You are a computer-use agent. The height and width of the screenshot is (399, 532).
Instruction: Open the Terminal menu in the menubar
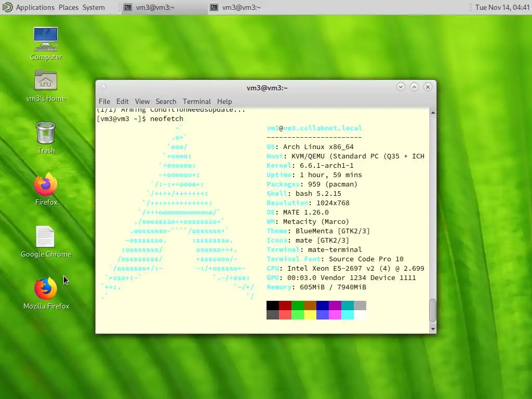click(x=197, y=101)
